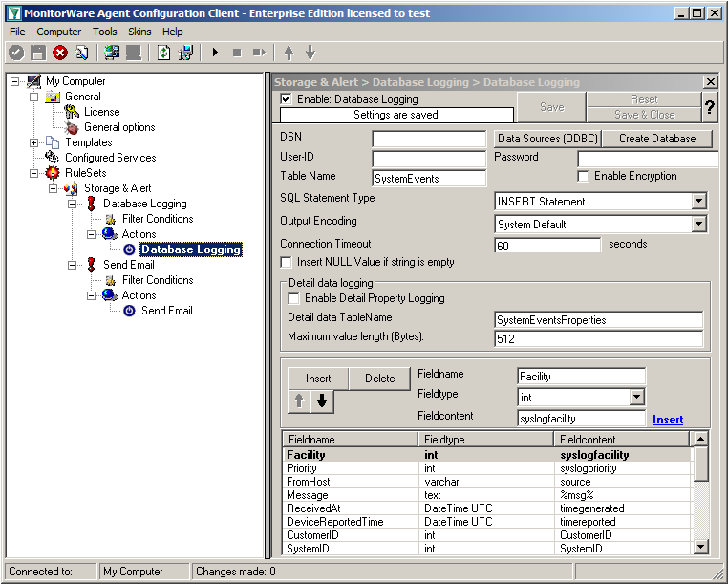Collapse the RuleSets tree node
Viewport: 728px width, 584px height.
click(x=33, y=173)
